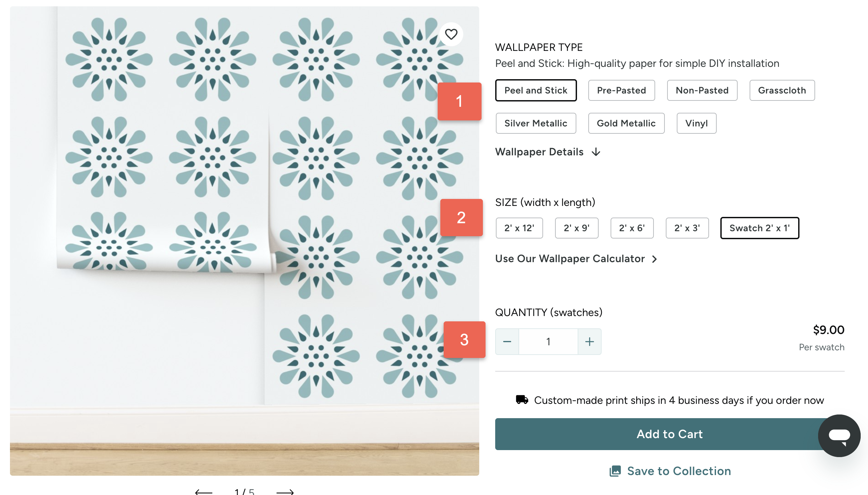
Task: Click the heart favorite icon
Action: pyautogui.click(x=451, y=34)
